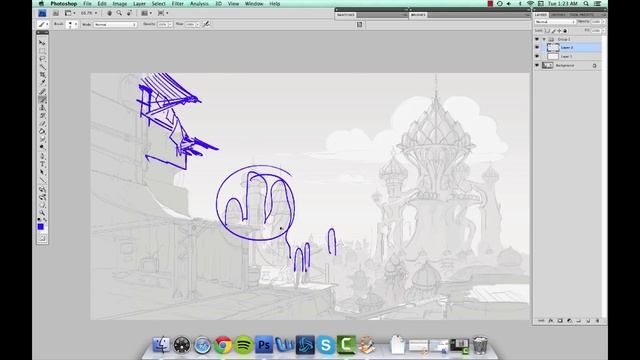Create a new group in Layers panel
The width and height of the screenshot is (640, 360).
point(578,321)
